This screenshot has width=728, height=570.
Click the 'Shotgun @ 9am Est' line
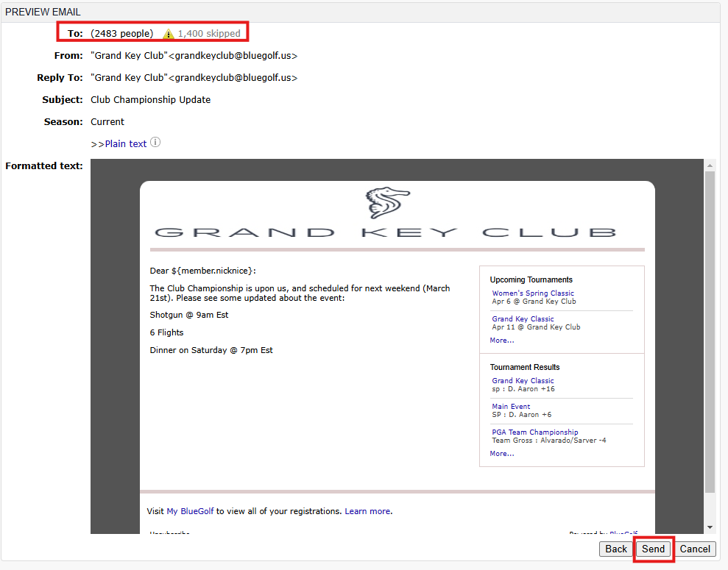[x=189, y=315]
